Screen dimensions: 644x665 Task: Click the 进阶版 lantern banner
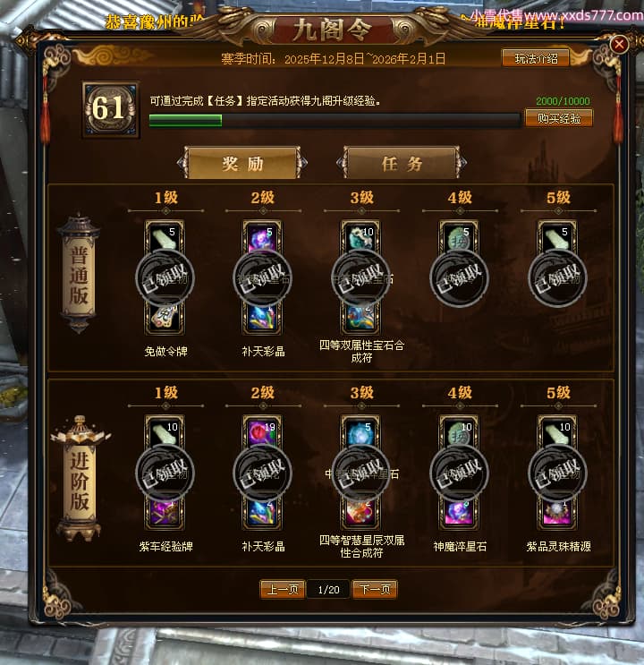80,479
